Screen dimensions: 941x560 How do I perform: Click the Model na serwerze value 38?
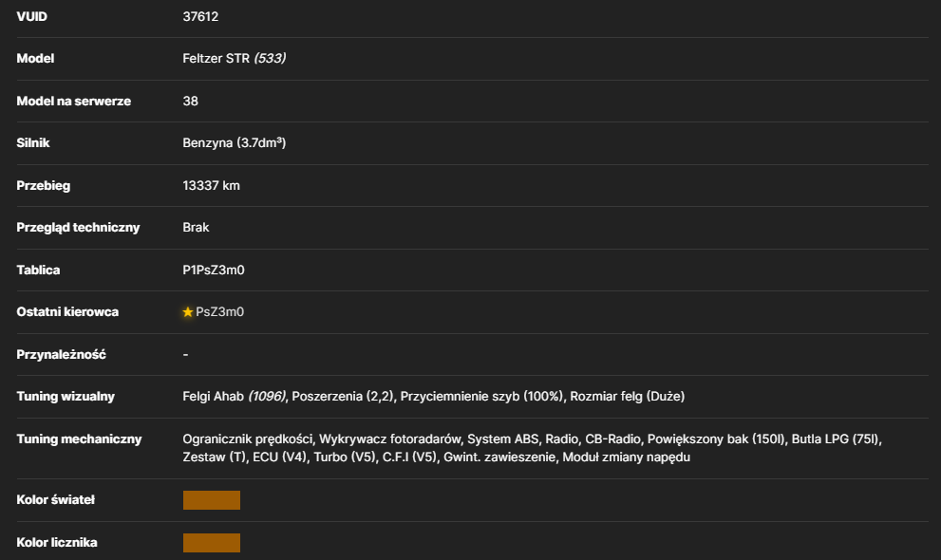pos(190,101)
